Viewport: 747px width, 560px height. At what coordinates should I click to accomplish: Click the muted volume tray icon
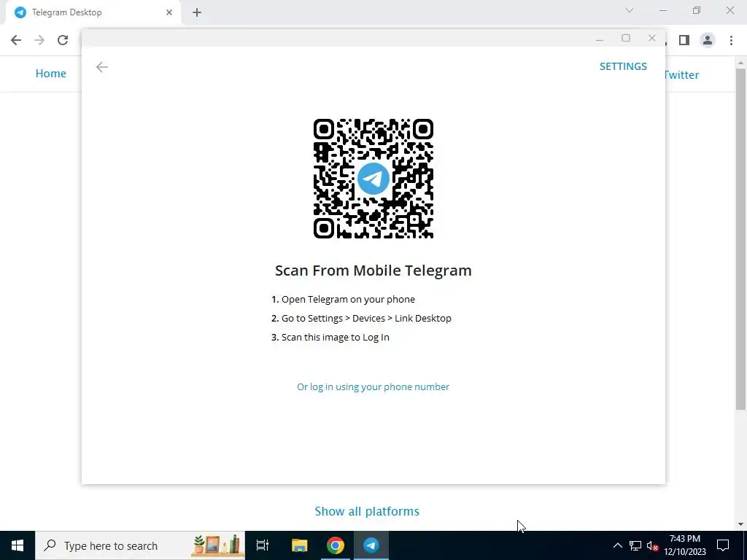pyautogui.click(x=652, y=545)
